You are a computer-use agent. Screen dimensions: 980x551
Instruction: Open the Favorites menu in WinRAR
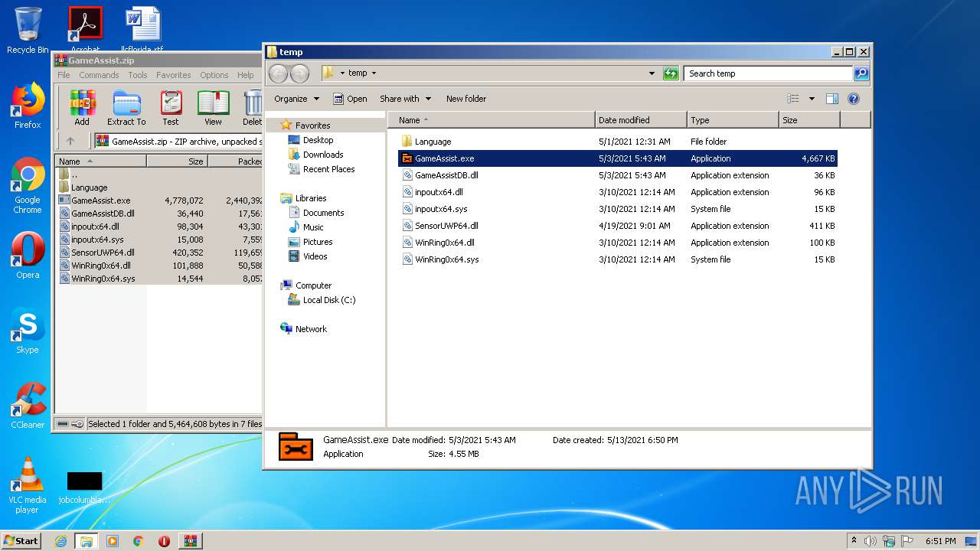pyautogui.click(x=174, y=75)
